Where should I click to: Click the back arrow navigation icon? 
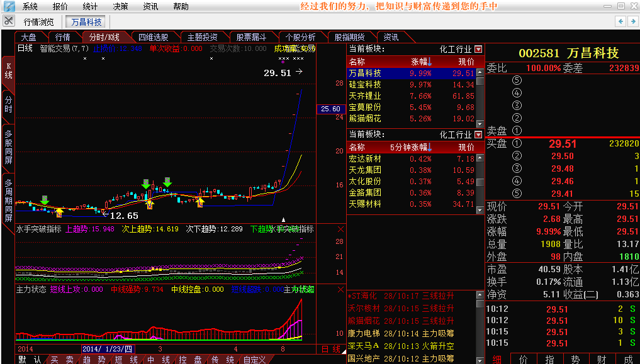(x=620, y=21)
